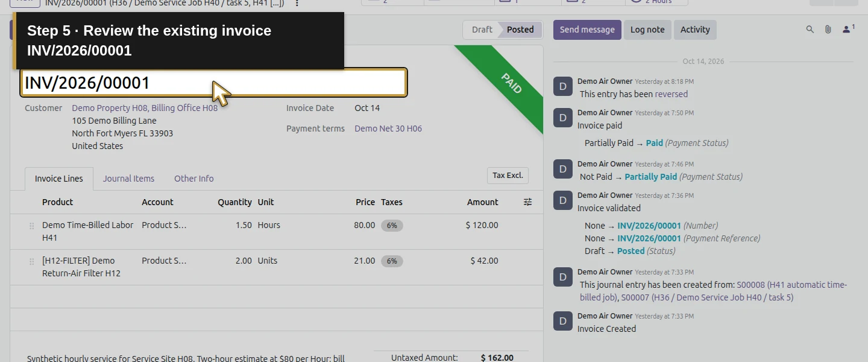Click the Activity button
868x362 pixels.
695,30
